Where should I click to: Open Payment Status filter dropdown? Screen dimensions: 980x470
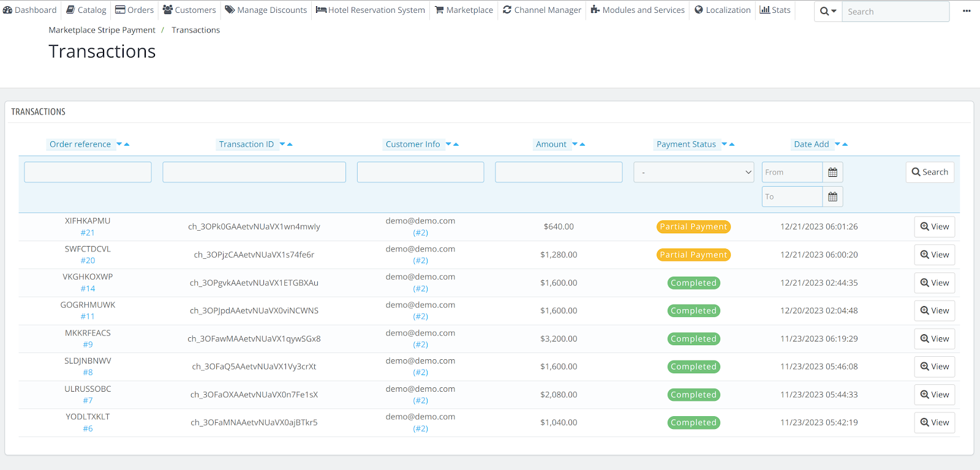point(693,173)
